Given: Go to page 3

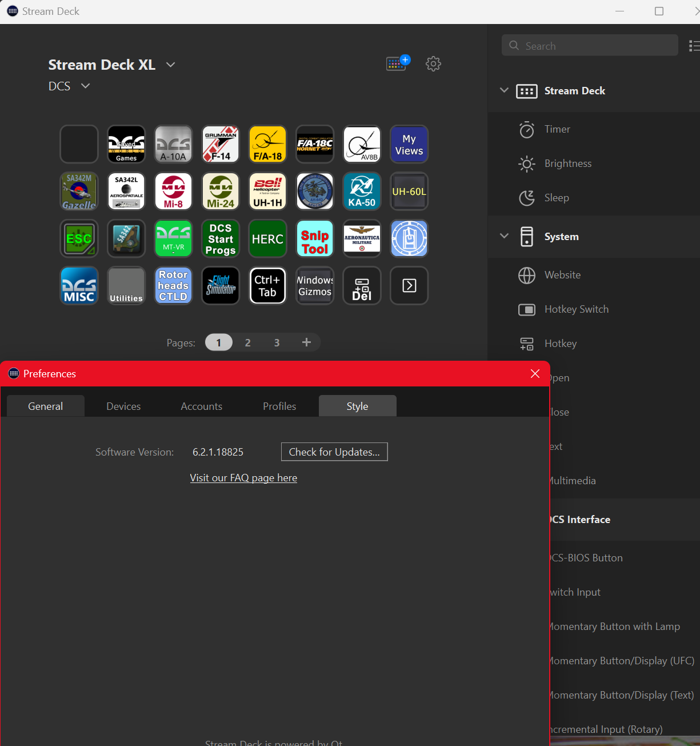Looking at the screenshot, I should pyautogui.click(x=277, y=342).
